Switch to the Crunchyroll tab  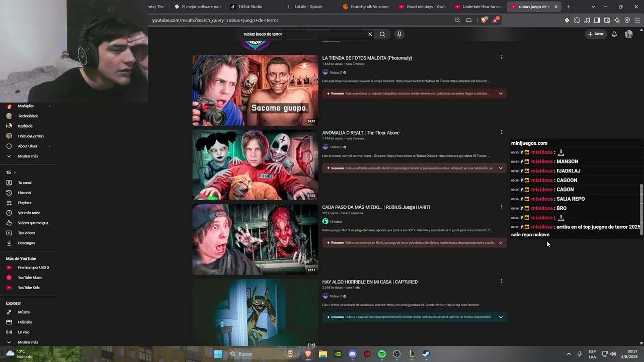(x=367, y=7)
